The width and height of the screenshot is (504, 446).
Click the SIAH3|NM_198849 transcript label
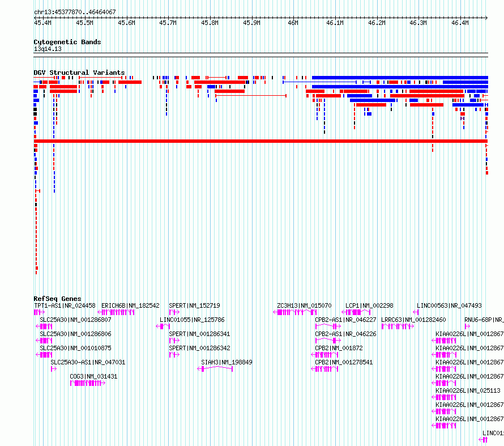tap(227, 362)
